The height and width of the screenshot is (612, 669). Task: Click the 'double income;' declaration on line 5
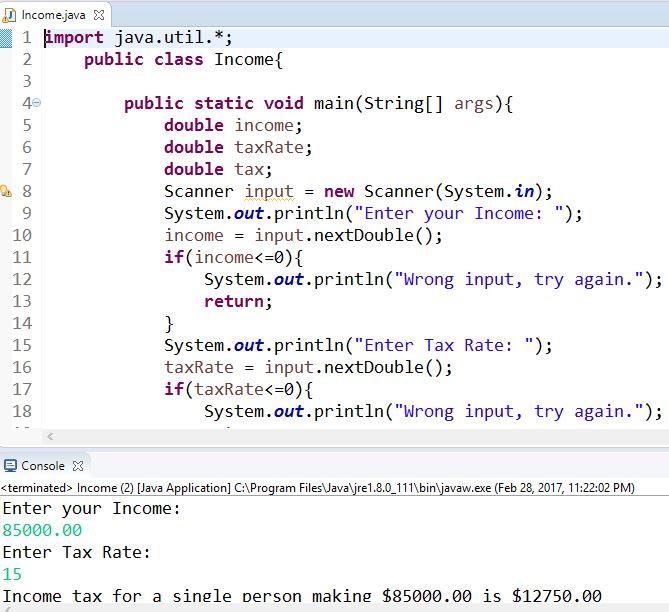pyautogui.click(x=233, y=125)
